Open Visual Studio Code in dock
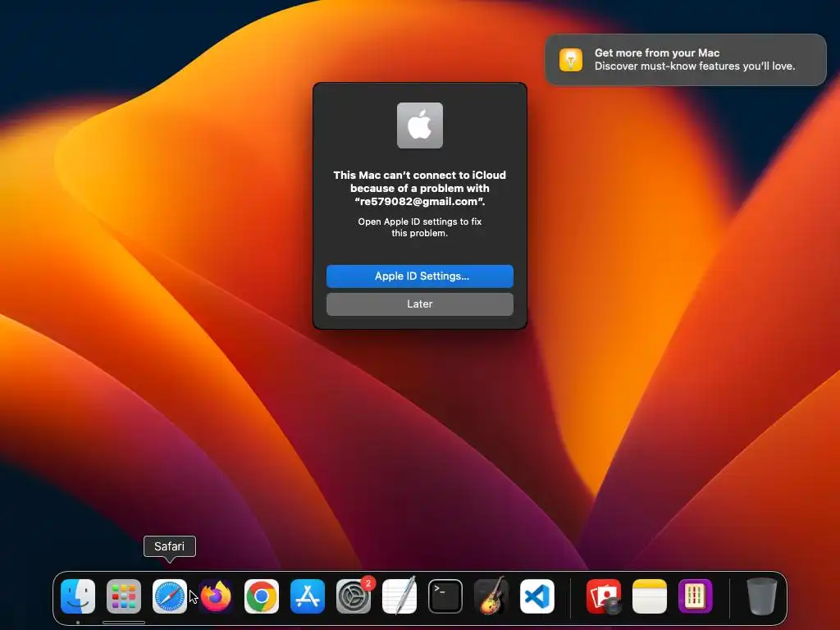This screenshot has height=630, width=840. [x=537, y=596]
